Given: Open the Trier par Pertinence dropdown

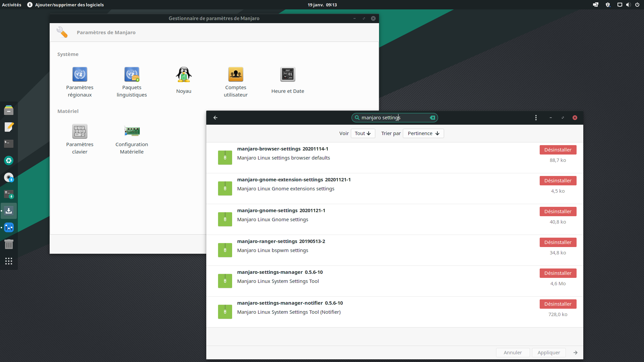Looking at the screenshot, I should [x=423, y=133].
